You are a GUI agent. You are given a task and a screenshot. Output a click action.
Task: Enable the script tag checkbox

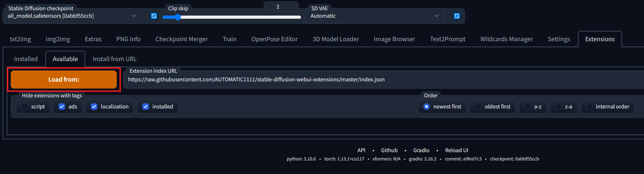25,107
